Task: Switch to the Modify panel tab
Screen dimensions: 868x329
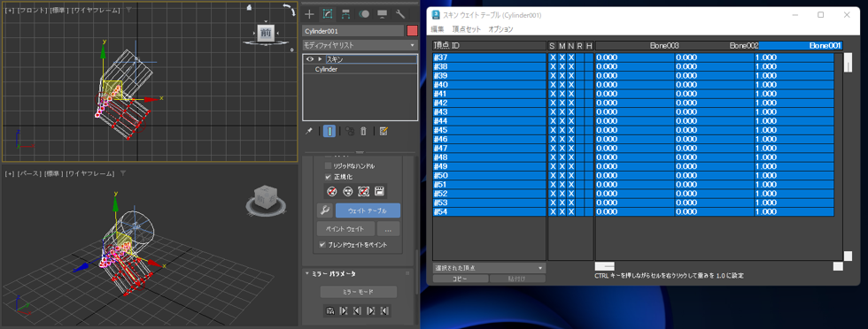Action: point(328,14)
